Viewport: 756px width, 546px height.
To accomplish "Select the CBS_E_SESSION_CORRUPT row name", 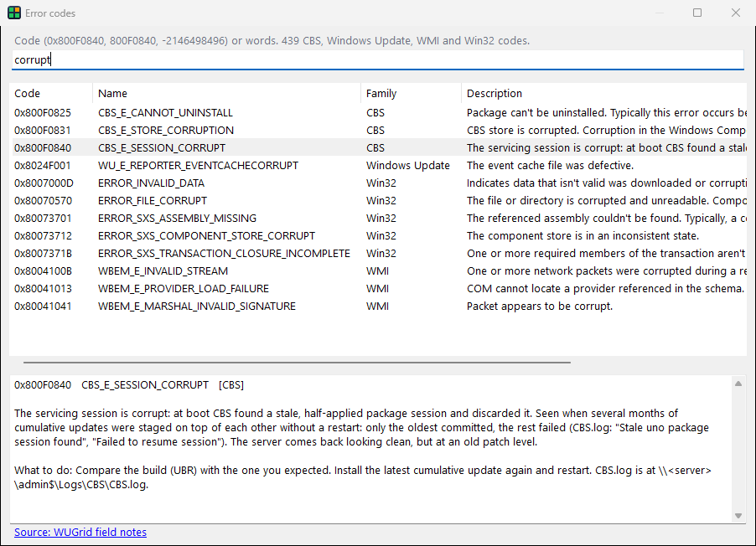I will (x=162, y=148).
